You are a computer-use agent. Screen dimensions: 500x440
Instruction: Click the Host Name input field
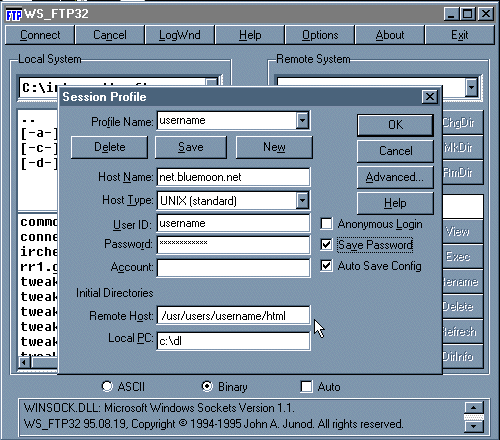[x=233, y=177]
